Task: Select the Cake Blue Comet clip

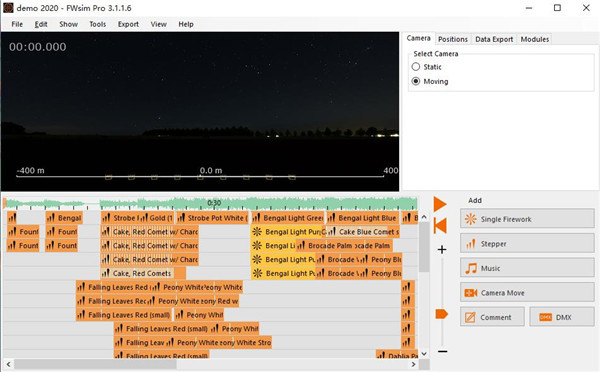Action: tap(363, 232)
